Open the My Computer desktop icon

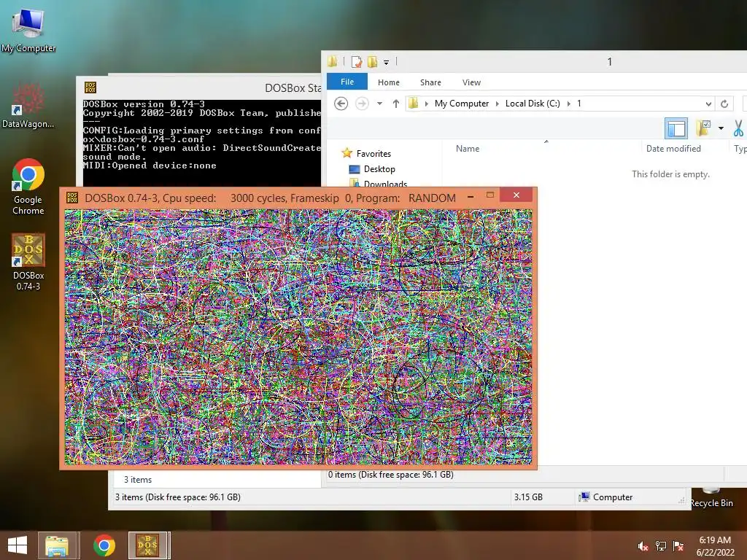pyautogui.click(x=28, y=29)
